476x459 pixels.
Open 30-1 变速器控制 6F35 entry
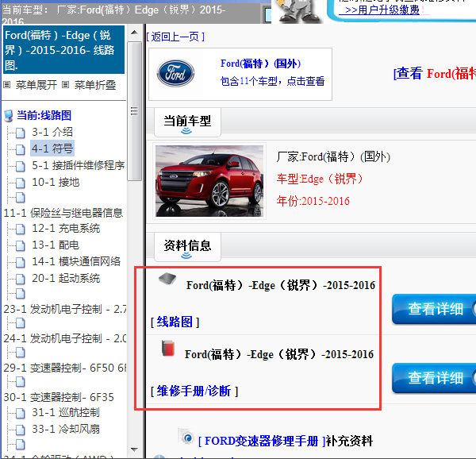(x=59, y=397)
